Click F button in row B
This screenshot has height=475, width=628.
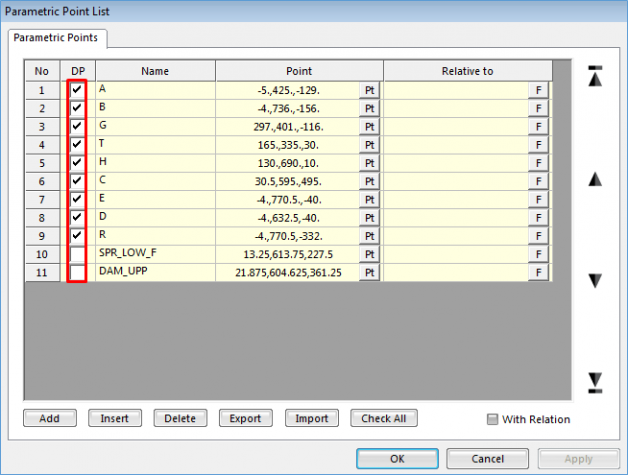pyautogui.click(x=538, y=109)
